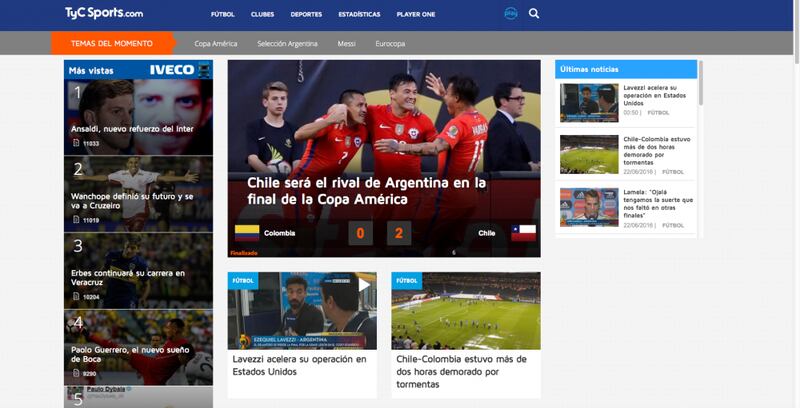Click the TyC Play round icon
The height and width of the screenshot is (408, 800).
coord(511,14)
